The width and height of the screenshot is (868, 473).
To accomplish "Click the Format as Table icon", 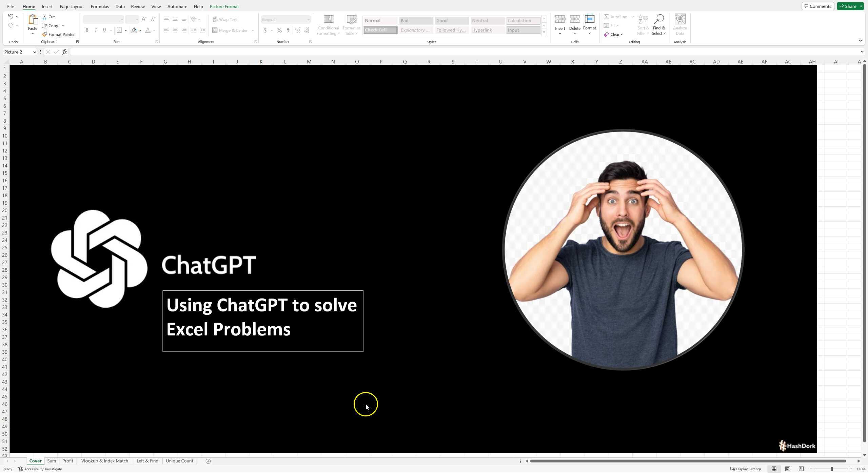I will 351,19.
